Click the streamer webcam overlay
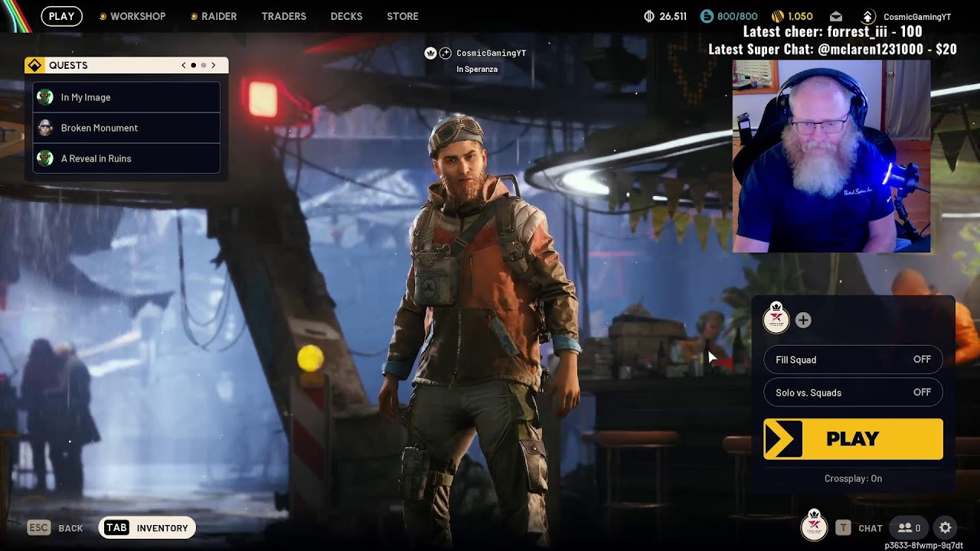The image size is (980, 551). [831, 156]
